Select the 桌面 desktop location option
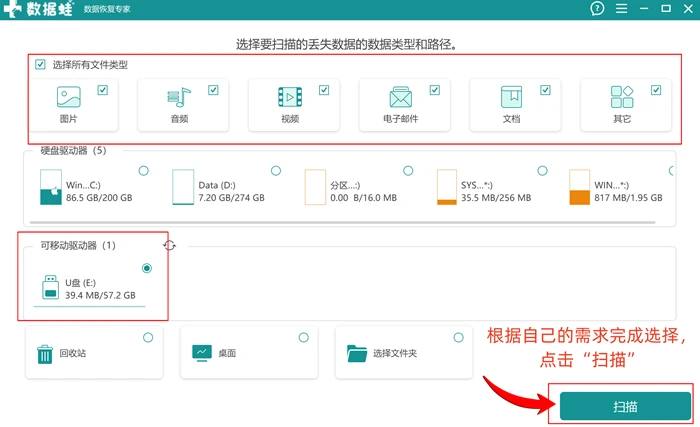 (249, 353)
